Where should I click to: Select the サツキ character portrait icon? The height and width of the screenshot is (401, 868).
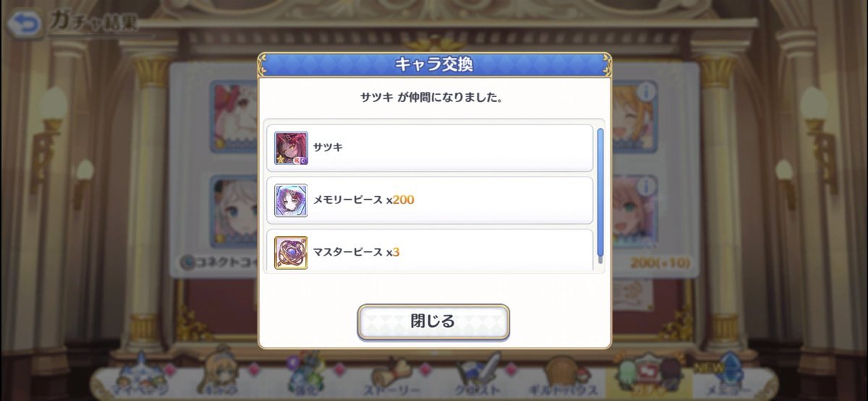(x=291, y=148)
